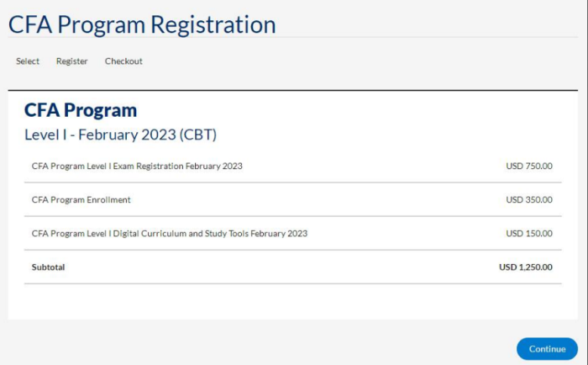The width and height of the screenshot is (588, 365).
Task: Click the Level I Exam Registration line item
Action: tap(137, 166)
